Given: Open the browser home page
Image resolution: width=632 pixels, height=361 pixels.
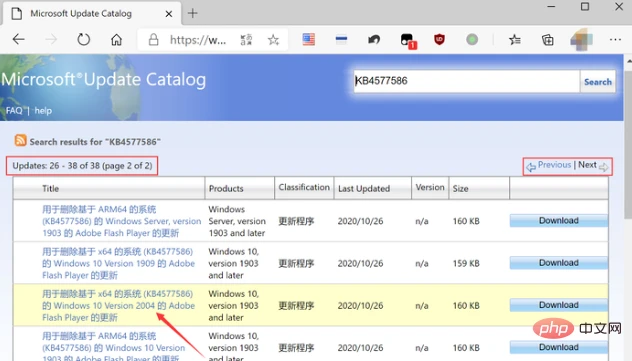Looking at the screenshot, I should pos(116,39).
